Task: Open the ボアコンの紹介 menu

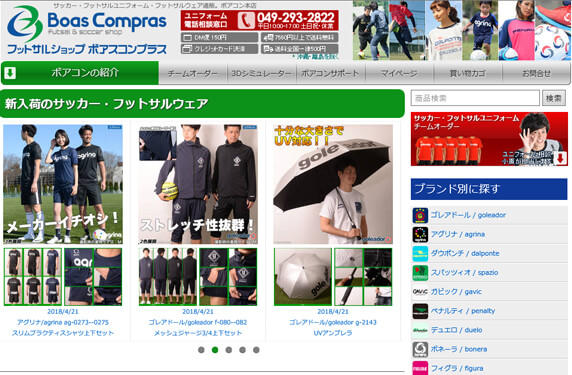Action: (x=80, y=73)
